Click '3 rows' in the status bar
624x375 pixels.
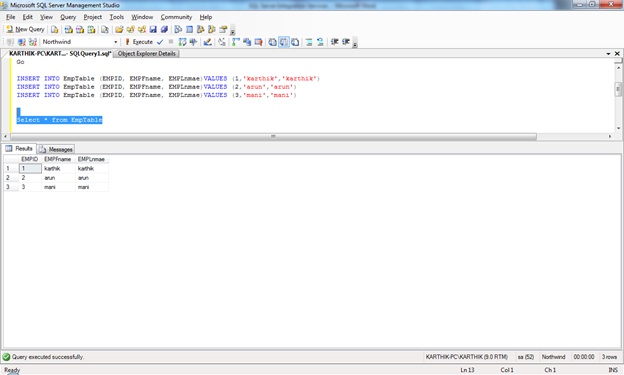pos(609,357)
